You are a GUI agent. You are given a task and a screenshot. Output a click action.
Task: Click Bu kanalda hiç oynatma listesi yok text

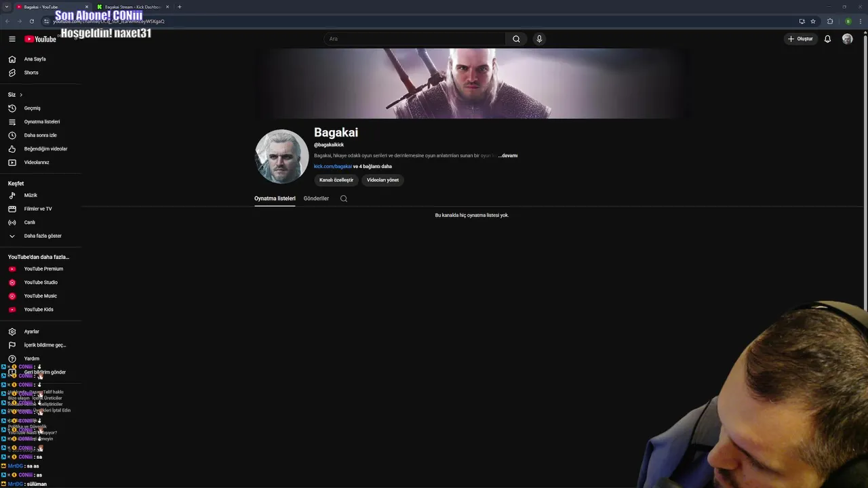pyautogui.click(x=472, y=215)
